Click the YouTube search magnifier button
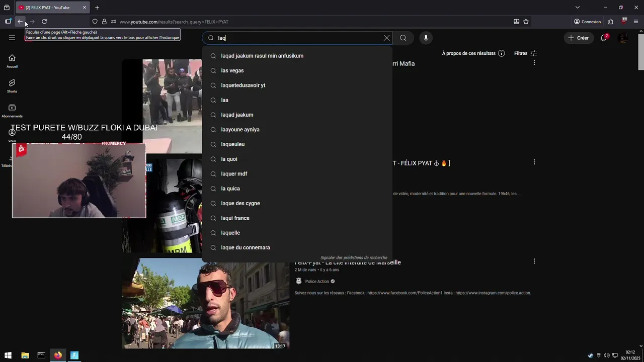Viewport: 644px width, 362px height. tap(403, 38)
